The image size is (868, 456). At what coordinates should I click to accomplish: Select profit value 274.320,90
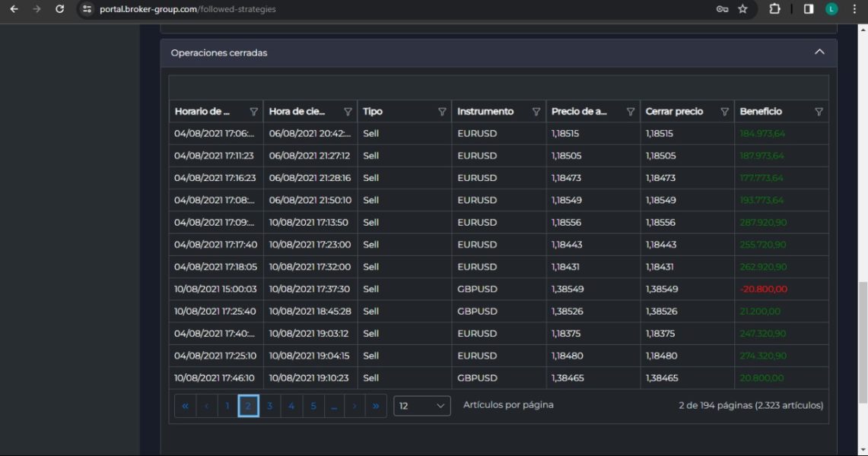763,356
